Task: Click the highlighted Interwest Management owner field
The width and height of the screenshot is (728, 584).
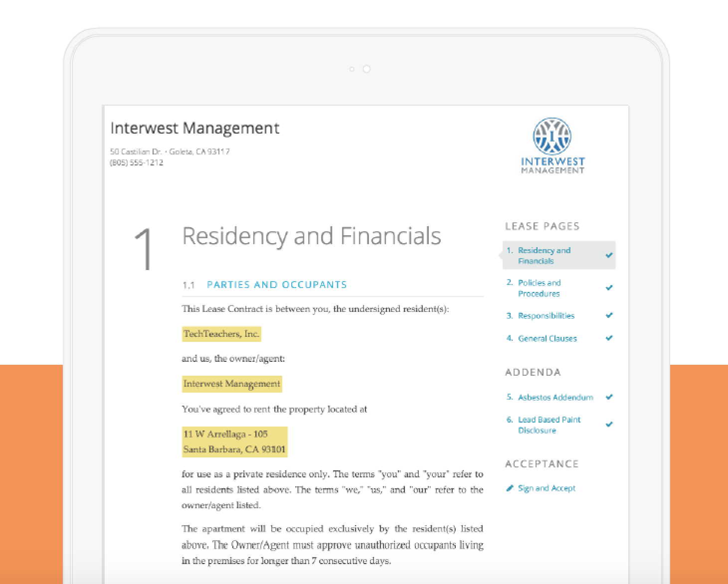Action: click(x=231, y=384)
